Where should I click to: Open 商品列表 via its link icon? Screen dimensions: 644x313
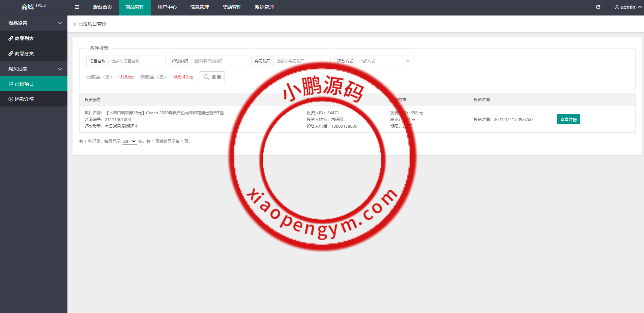[x=11, y=38]
